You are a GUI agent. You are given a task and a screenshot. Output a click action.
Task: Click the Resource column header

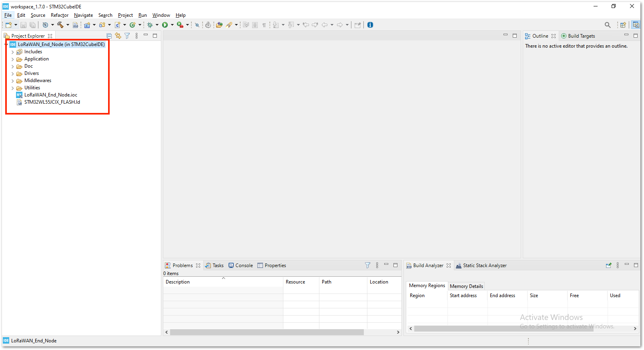(x=301, y=282)
